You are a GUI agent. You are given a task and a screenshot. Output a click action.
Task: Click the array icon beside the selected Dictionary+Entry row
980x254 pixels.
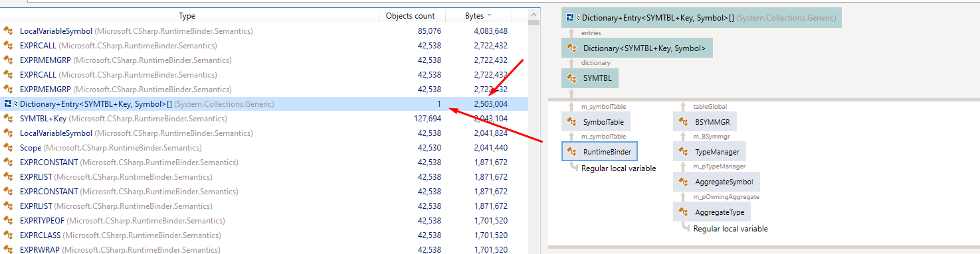[x=8, y=104]
